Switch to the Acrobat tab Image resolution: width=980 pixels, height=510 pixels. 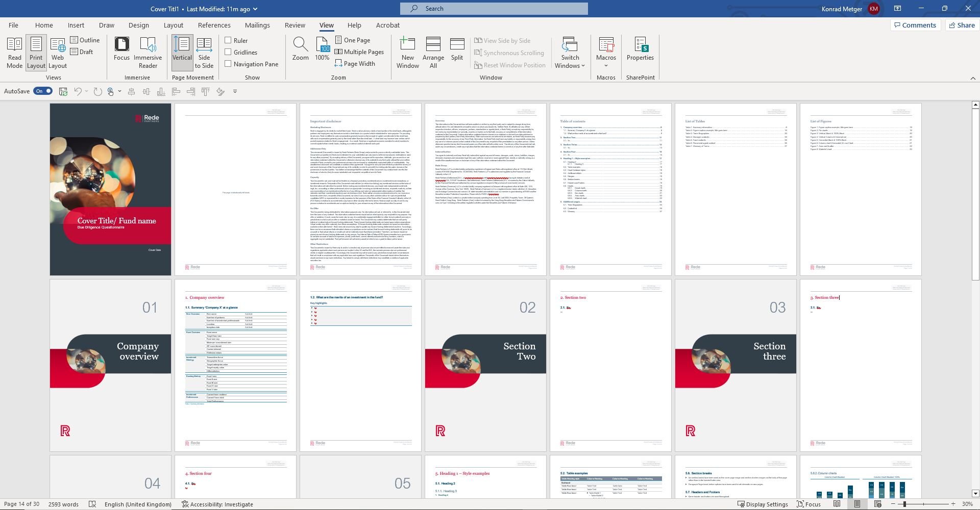click(388, 25)
